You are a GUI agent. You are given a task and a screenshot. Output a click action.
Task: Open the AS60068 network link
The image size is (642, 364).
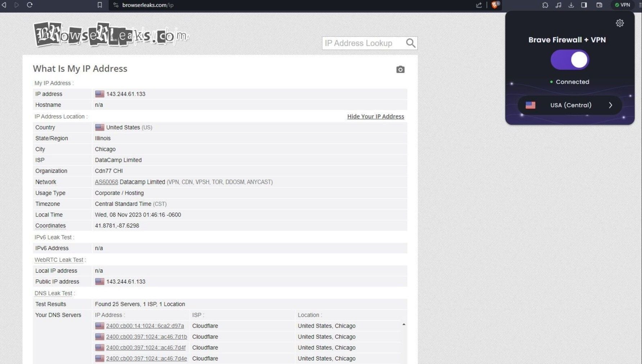point(106,182)
